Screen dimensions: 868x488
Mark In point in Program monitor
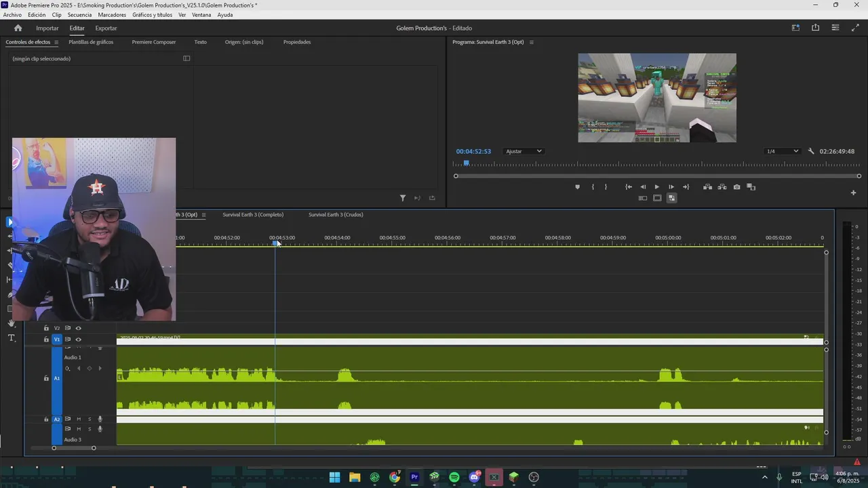pyautogui.click(x=593, y=187)
